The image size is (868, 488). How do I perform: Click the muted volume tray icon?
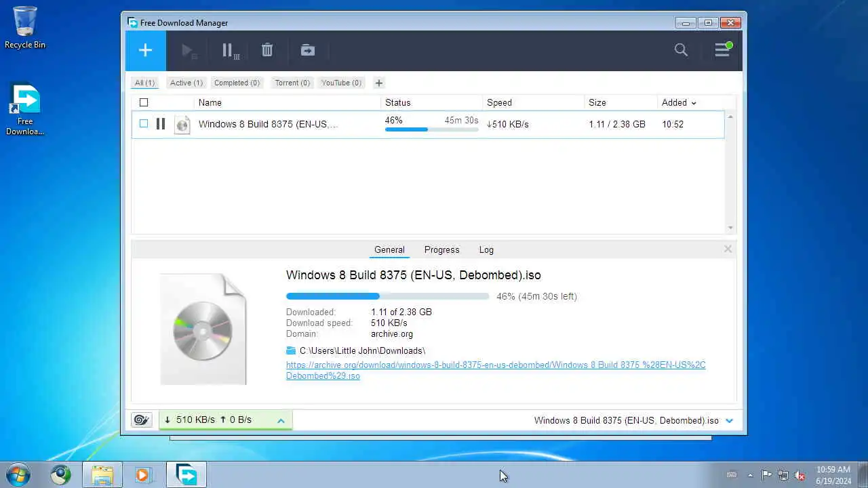(800, 475)
